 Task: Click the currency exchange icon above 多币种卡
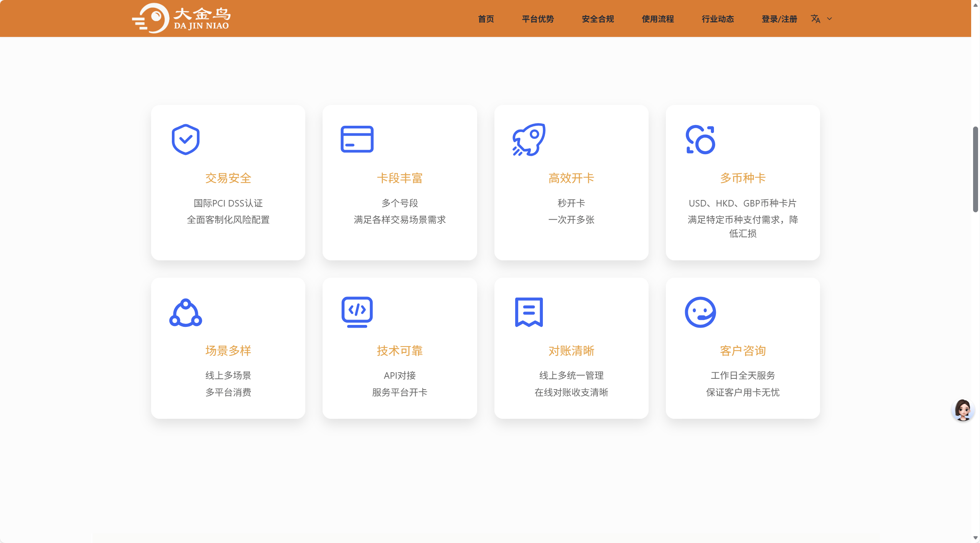click(x=700, y=140)
